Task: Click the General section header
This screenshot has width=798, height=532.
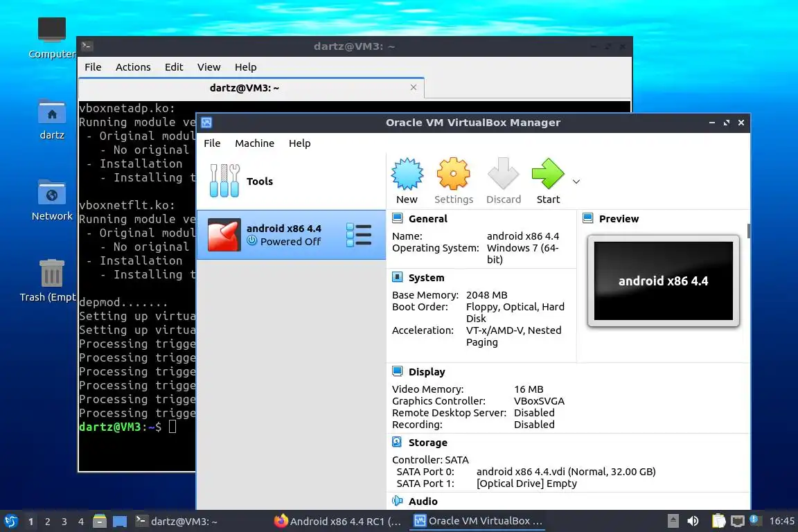Action: click(427, 219)
